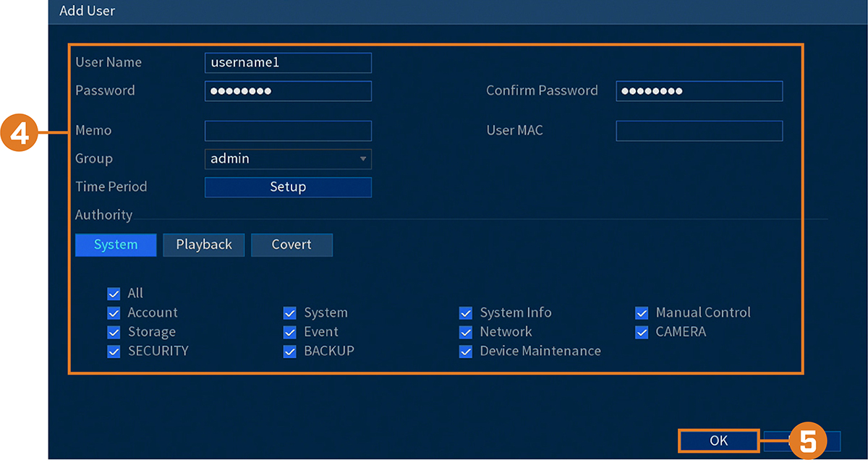Uncheck the CAMERA permission checkbox
This screenshot has width=868, height=465.
coord(642,333)
